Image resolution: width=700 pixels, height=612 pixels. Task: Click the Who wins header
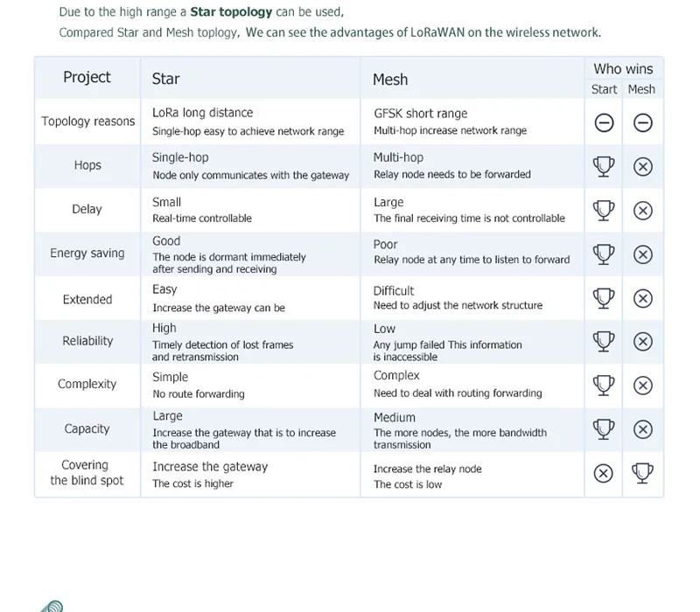[x=623, y=69]
